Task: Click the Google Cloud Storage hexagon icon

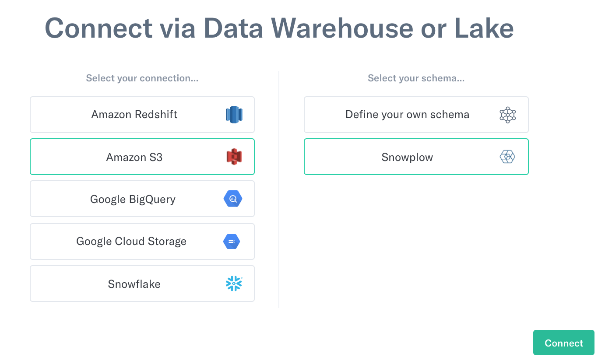Action: 232,241
